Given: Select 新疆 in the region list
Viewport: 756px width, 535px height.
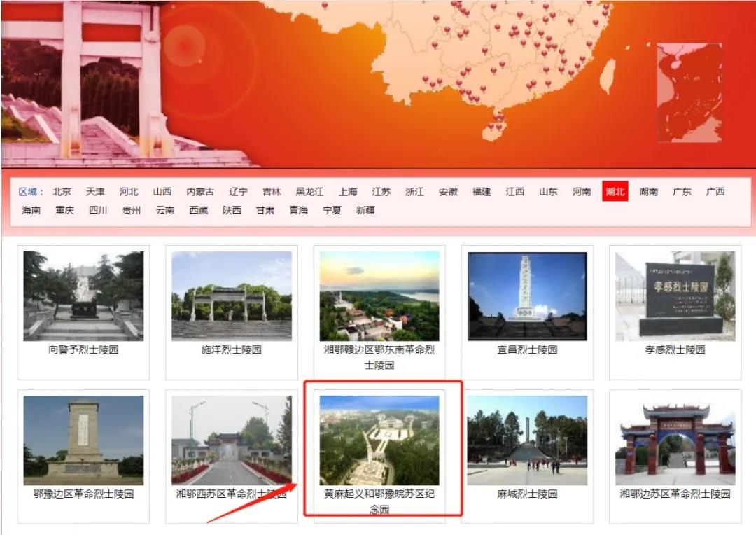Looking at the screenshot, I should tap(365, 209).
